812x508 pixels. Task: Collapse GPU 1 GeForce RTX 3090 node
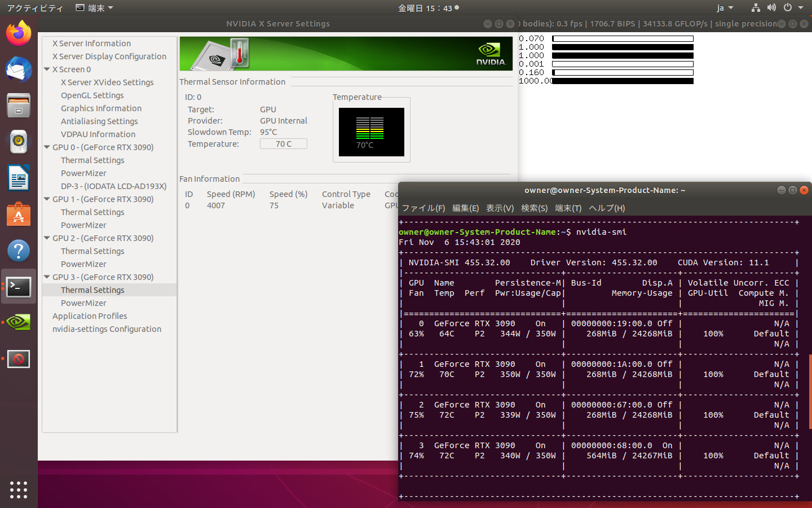click(47, 199)
